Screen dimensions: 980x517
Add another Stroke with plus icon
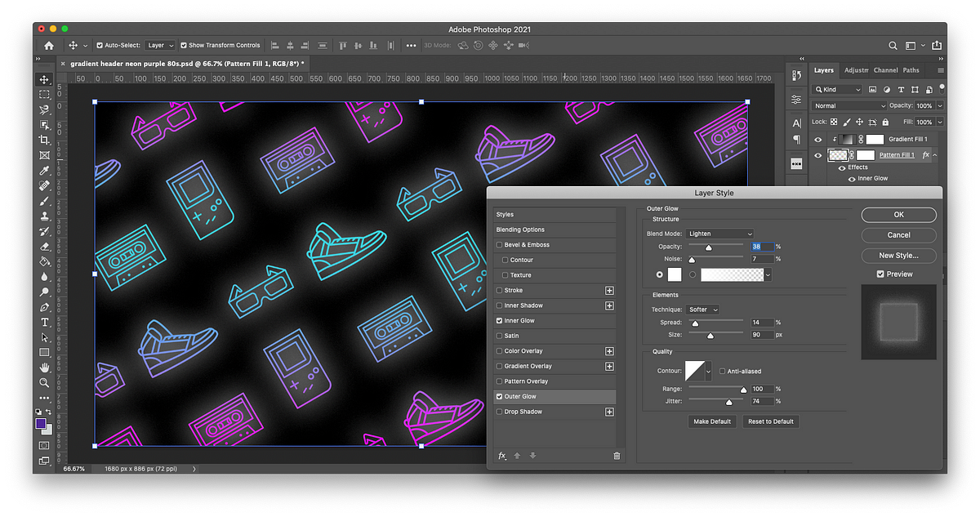click(x=609, y=290)
